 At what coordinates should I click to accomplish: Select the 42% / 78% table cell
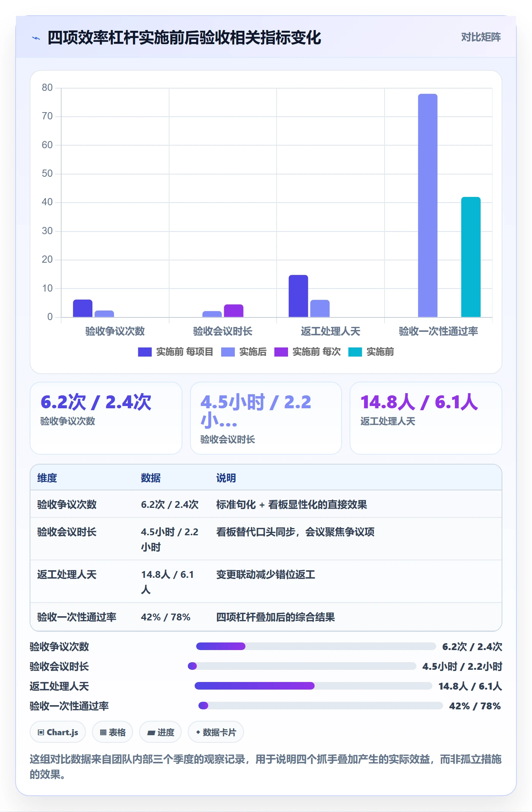(166, 617)
